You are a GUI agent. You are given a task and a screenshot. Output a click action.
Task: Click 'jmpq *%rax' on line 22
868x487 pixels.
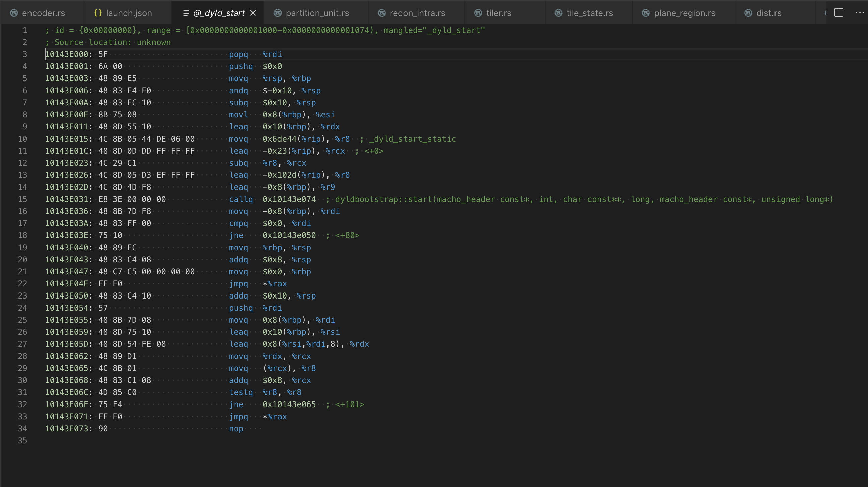coord(258,284)
